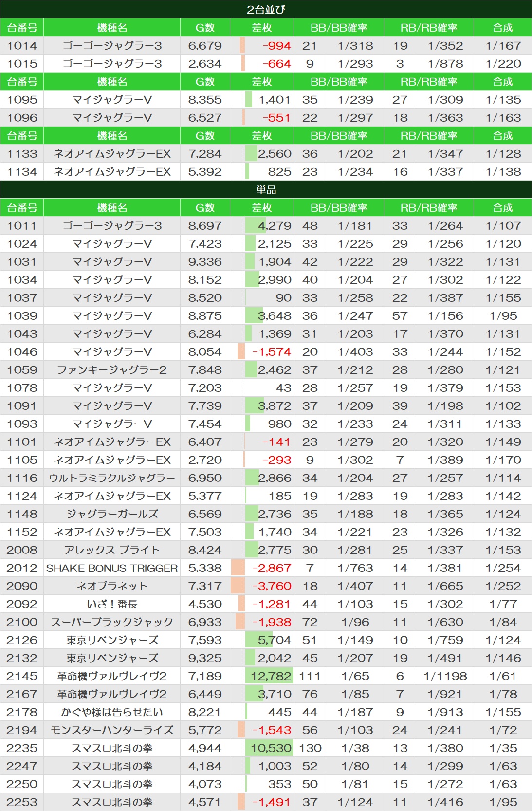Click the 2台並び section header
The height and width of the screenshot is (811, 532).
[x=266, y=9]
